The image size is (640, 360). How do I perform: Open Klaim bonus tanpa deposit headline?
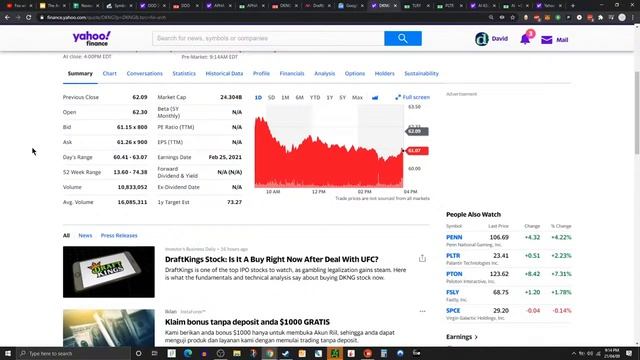tap(247, 322)
